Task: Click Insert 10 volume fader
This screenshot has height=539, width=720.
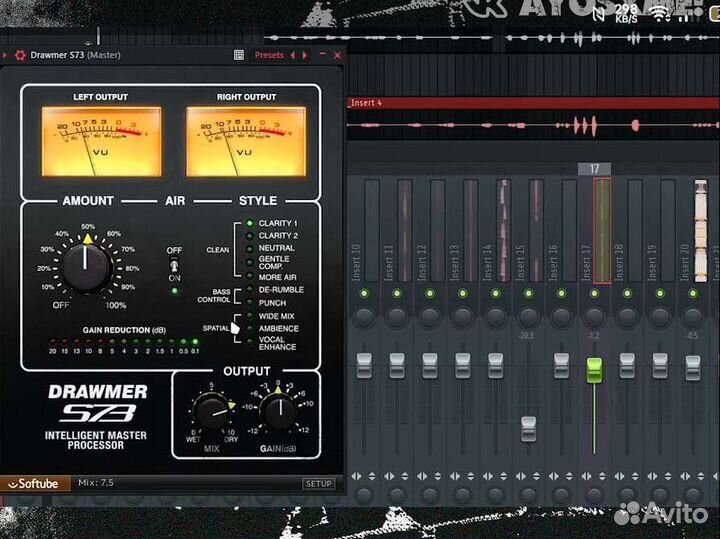Action: [364, 366]
